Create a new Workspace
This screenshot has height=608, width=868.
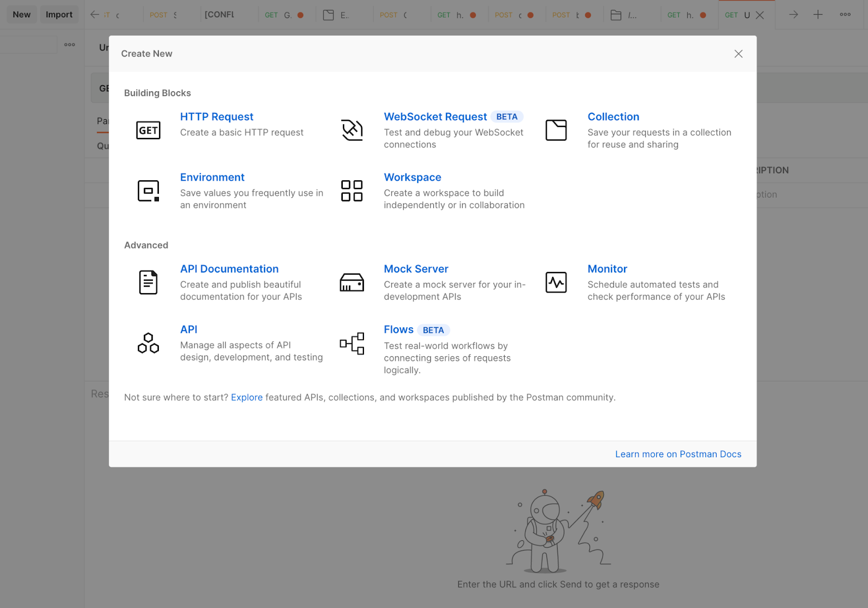pyautogui.click(x=412, y=178)
